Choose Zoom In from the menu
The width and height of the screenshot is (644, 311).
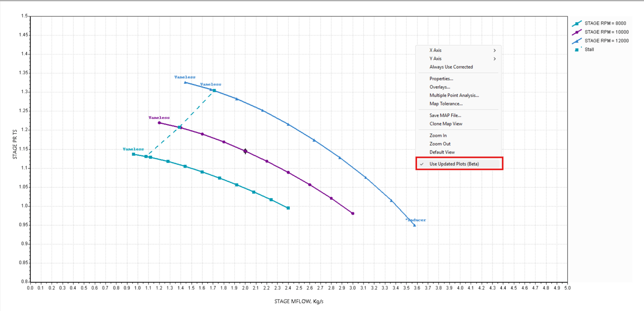pos(438,136)
